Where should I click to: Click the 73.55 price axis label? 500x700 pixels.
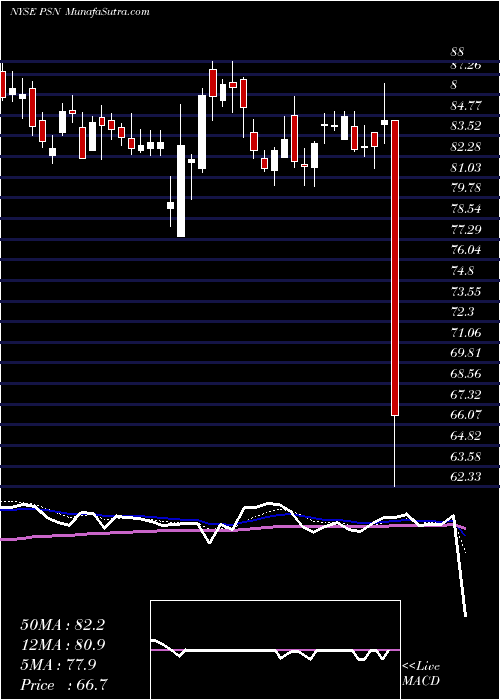click(466, 292)
